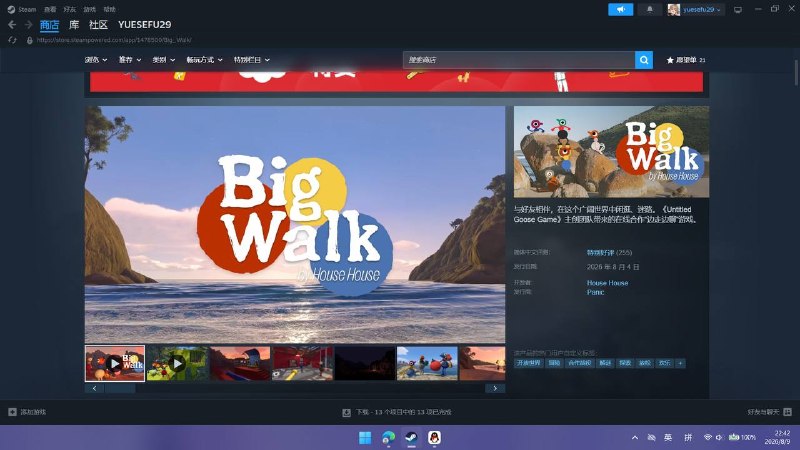The width and height of the screenshot is (800, 450).
Task: Open the YUESEFU29 profile tab
Action: click(144, 24)
